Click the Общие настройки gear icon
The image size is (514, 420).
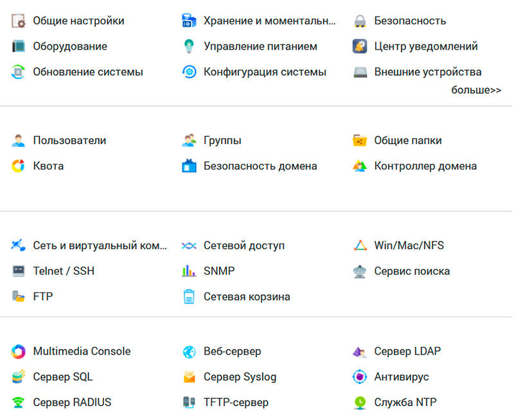pyautogui.click(x=19, y=21)
